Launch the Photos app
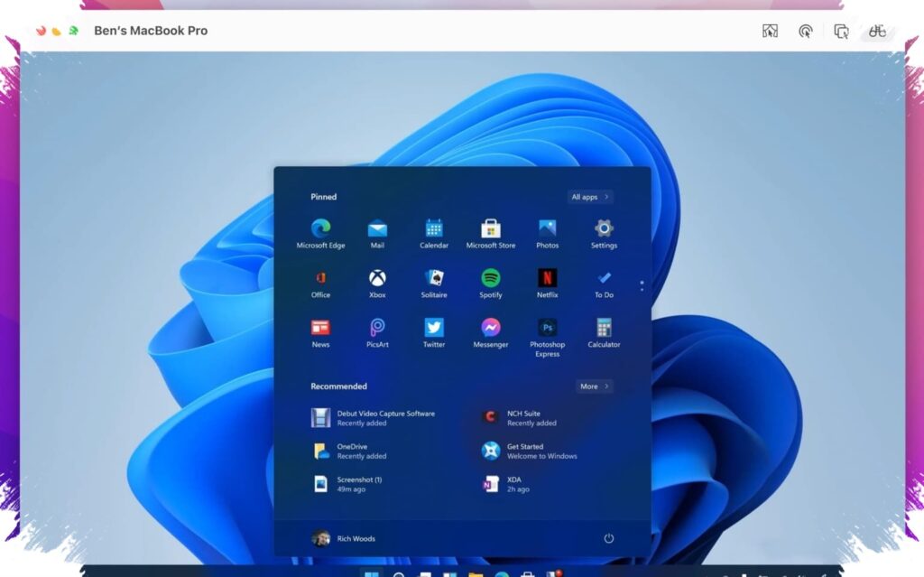Screen dimensions: 924x577 547,234
